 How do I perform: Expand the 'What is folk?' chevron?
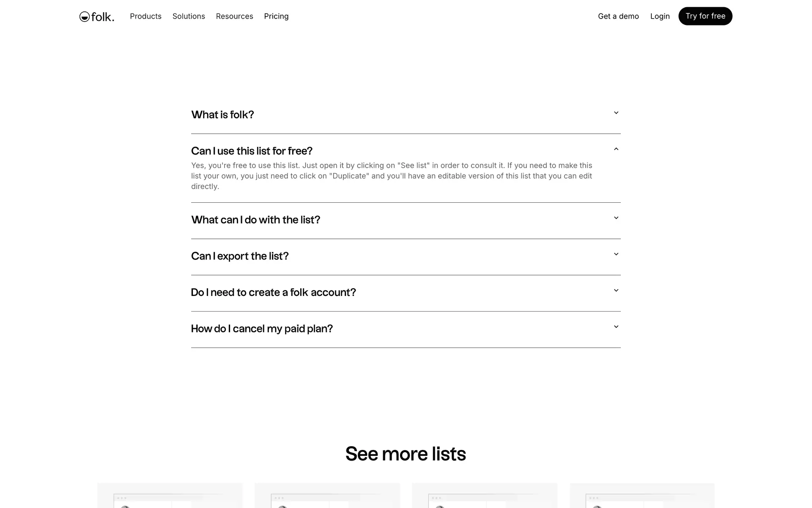(616, 113)
